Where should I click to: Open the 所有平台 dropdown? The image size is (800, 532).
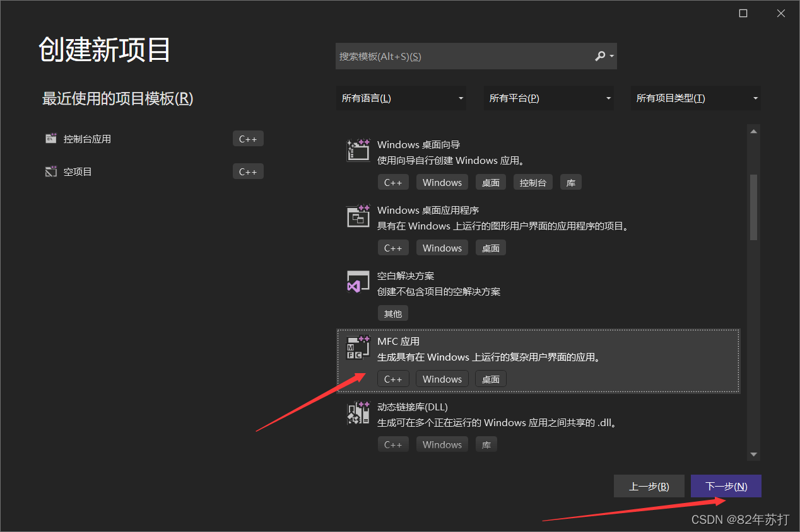point(548,98)
